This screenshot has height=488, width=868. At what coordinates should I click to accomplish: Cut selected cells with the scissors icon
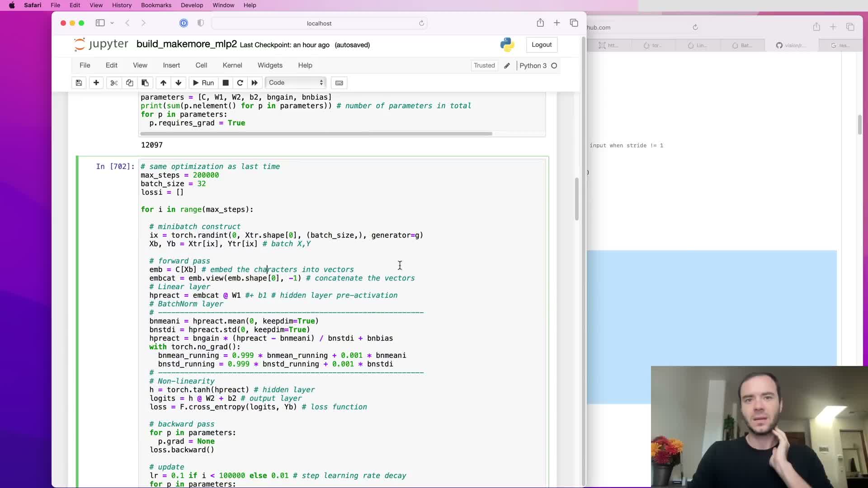pyautogui.click(x=114, y=83)
